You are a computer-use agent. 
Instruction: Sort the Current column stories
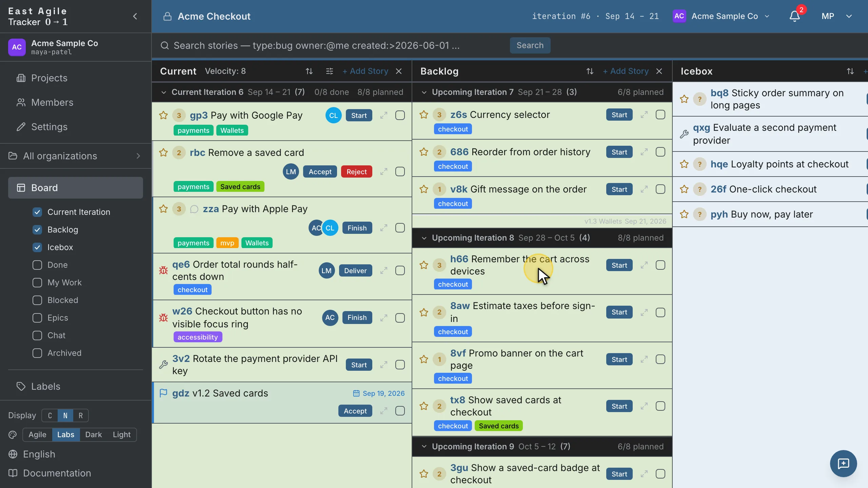click(x=309, y=71)
